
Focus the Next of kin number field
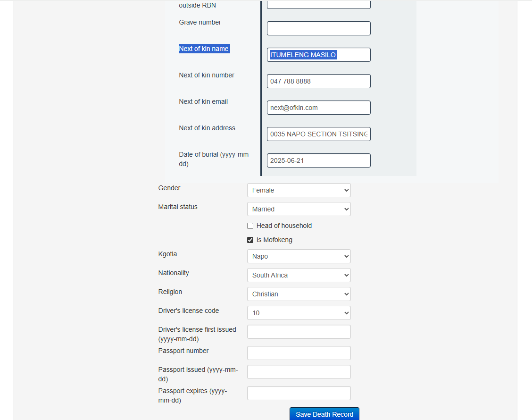point(318,81)
